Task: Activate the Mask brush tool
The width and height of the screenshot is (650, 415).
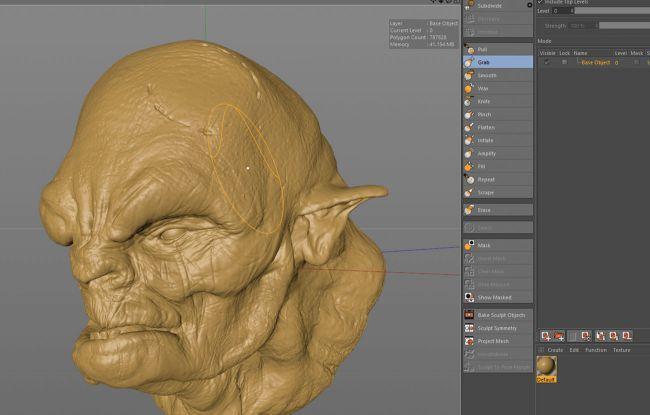Action: (497, 245)
